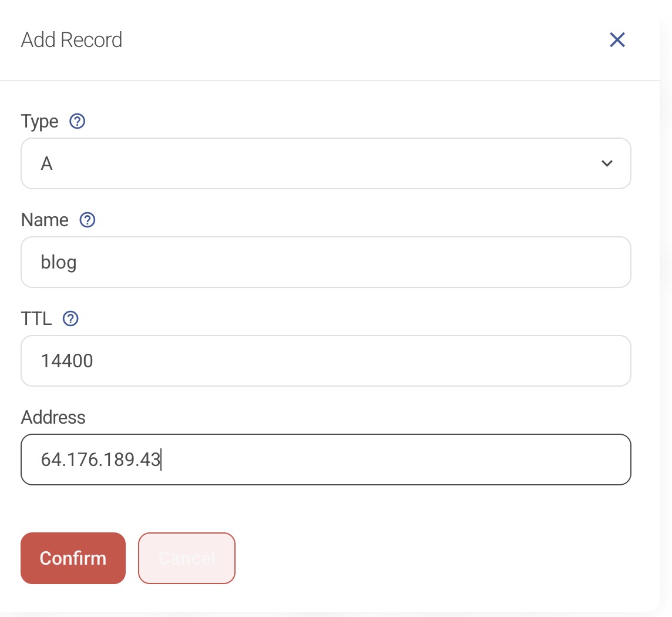Click the 14400 value in TTL field
This screenshot has height=617, width=672.
(x=67, y=361)
